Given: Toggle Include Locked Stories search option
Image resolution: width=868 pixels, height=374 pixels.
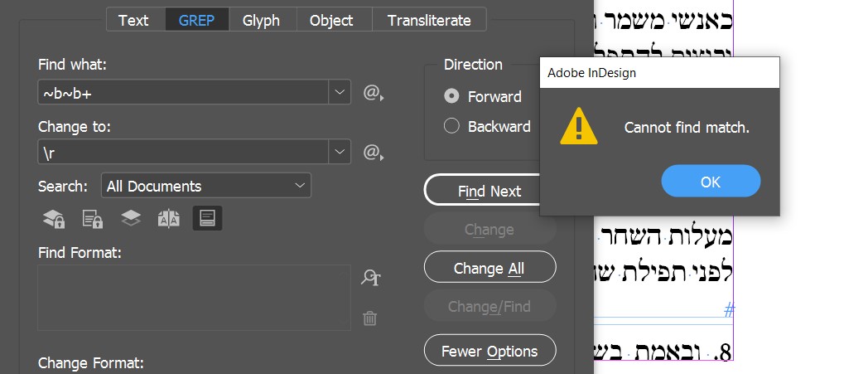Looking at the screenshot, I should 92,218.
